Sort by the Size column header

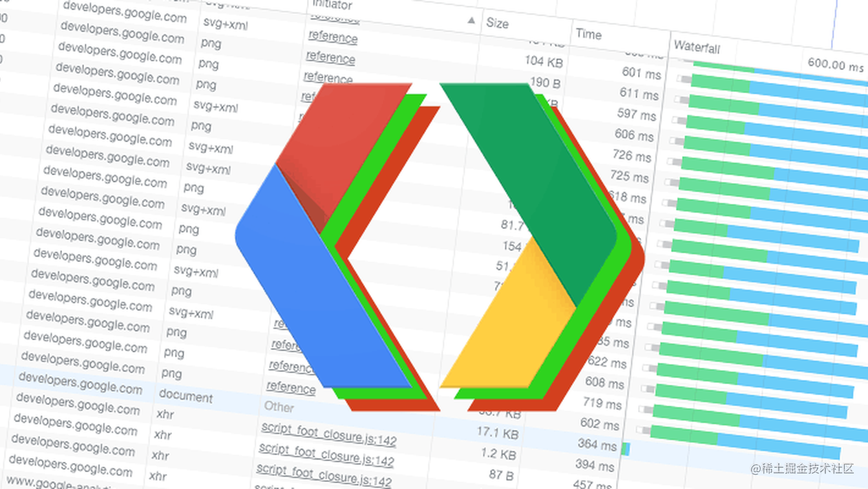click(x=497, y=23)
